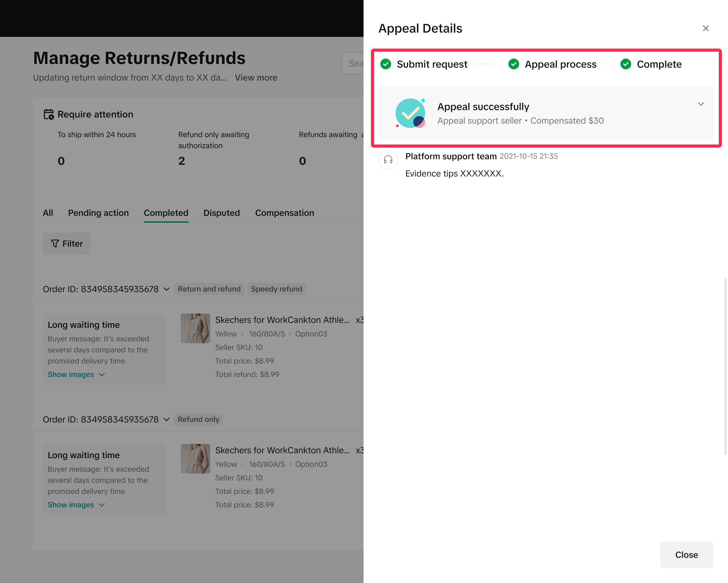
Task: Click the first Skechers product thumbnail
Action: click(195, 328)
